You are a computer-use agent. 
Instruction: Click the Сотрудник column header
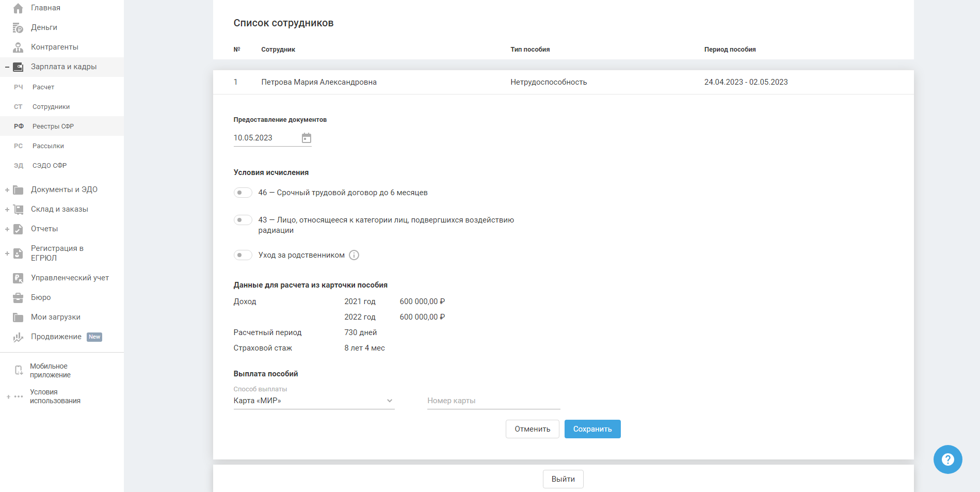coord(278,50)
